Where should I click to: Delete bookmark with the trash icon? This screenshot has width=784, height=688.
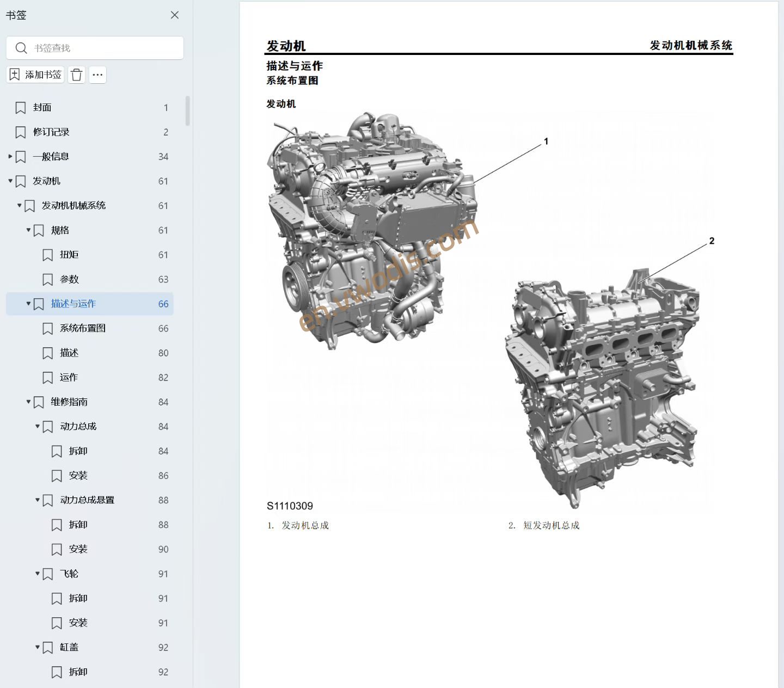click(77, 75)
